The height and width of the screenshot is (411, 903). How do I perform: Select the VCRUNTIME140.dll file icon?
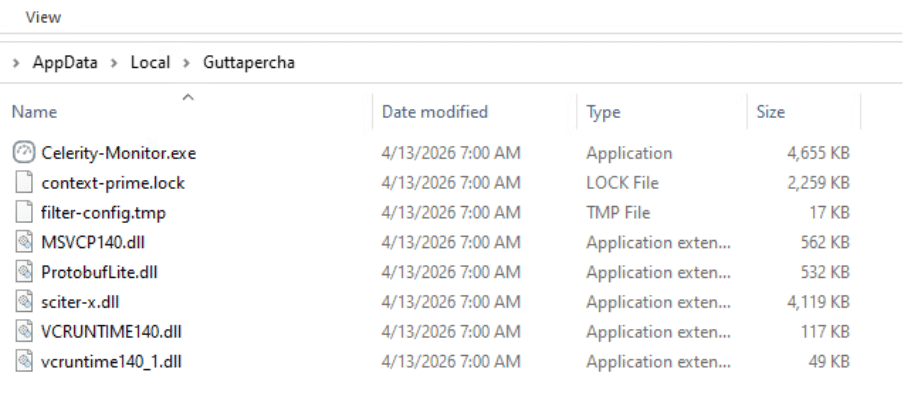pos(24,332)
